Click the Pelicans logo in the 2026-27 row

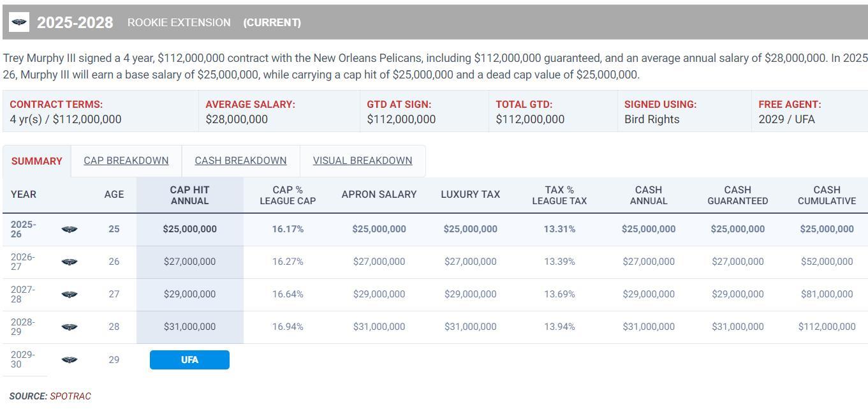click(70, 262)
